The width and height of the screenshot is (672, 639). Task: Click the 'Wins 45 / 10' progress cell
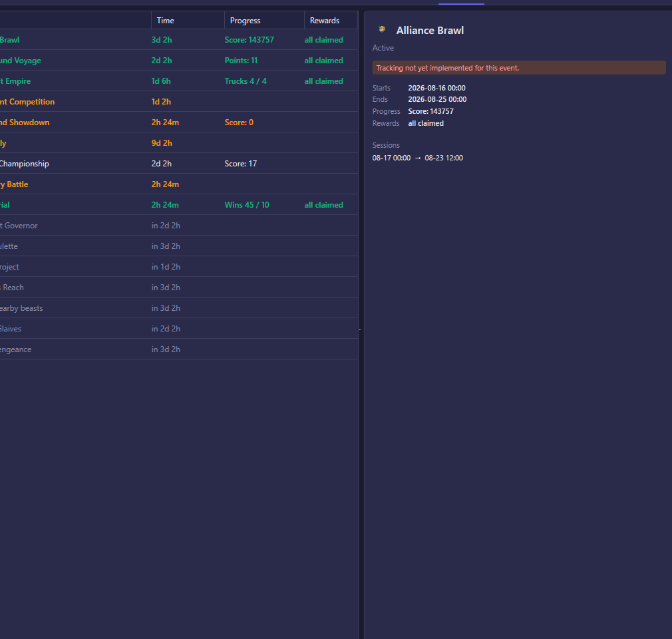click(247, 204)
